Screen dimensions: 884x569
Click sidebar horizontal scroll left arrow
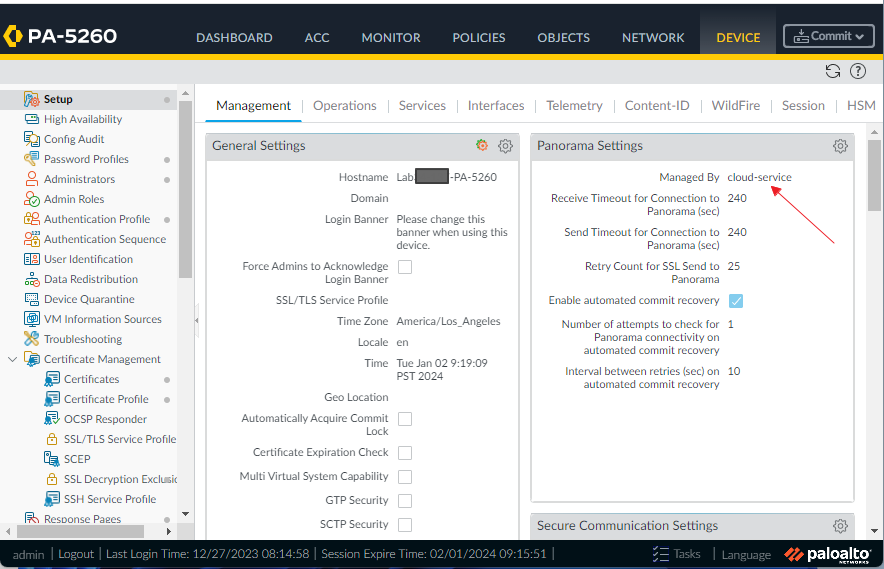tap(8, 531)
